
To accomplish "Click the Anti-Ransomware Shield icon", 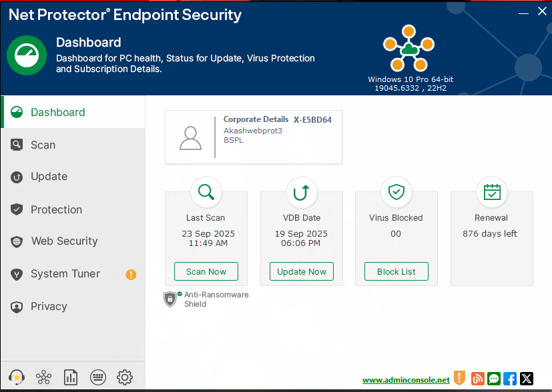I will point(170,299).
